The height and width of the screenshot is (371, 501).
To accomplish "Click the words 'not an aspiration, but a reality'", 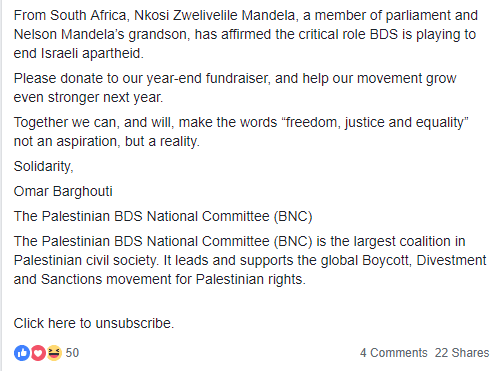I will (x=107, y=141).
